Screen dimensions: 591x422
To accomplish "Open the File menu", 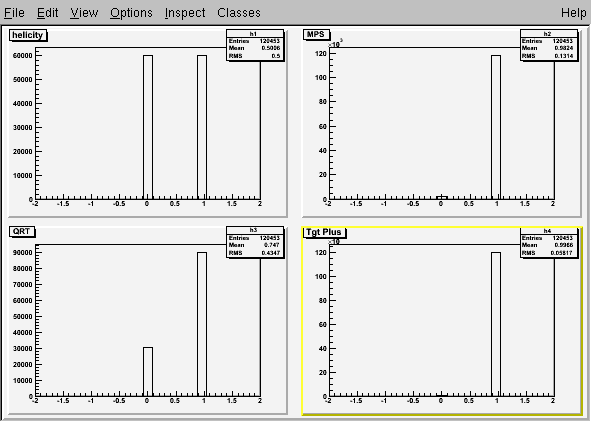I will (14, 13).
